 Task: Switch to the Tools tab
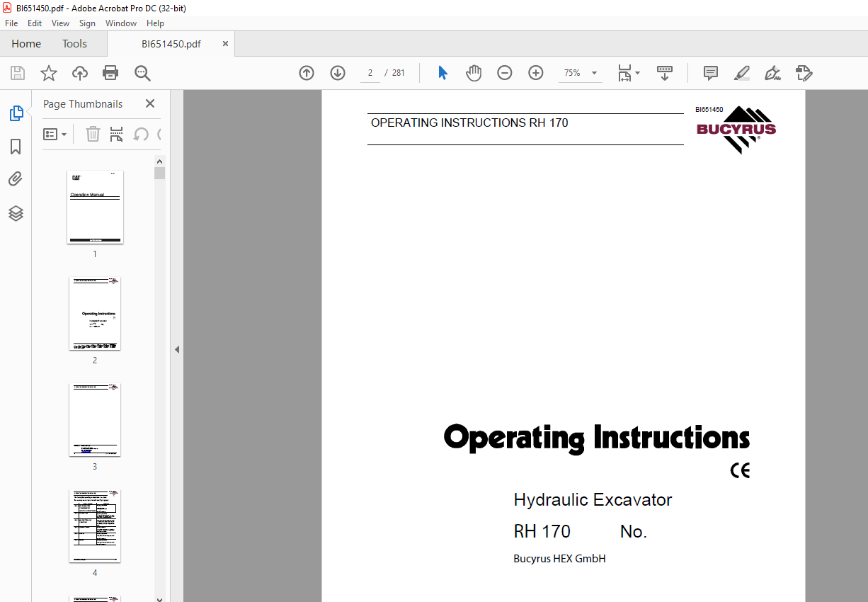point(74,44)
